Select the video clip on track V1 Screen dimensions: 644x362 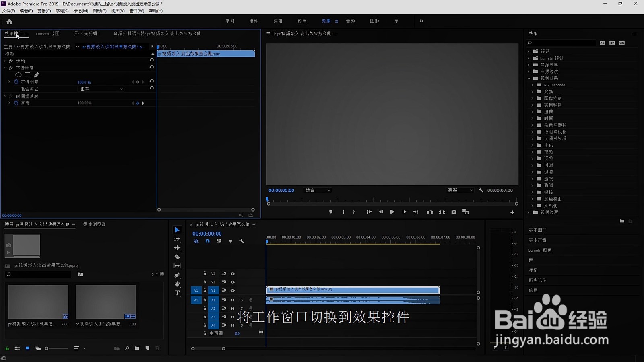353,290
